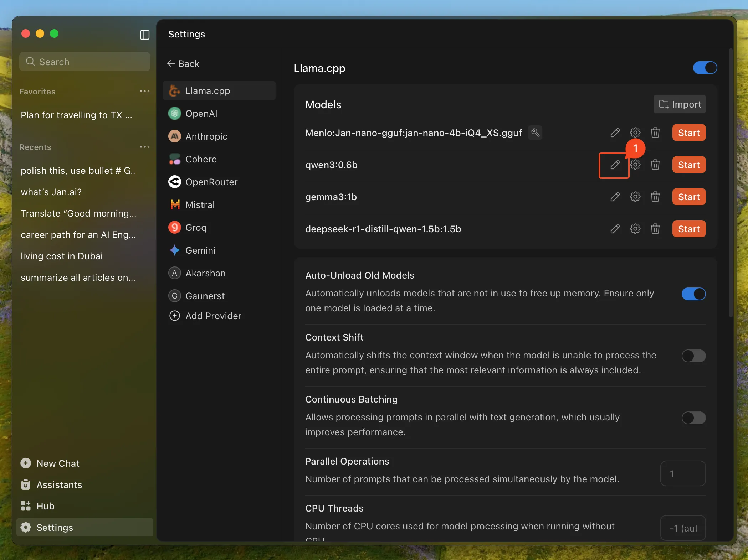The width and height of the screenshot is (748, 560).
Task: Disable the Llama.cpp provider toggle
Action: point(705,68)
